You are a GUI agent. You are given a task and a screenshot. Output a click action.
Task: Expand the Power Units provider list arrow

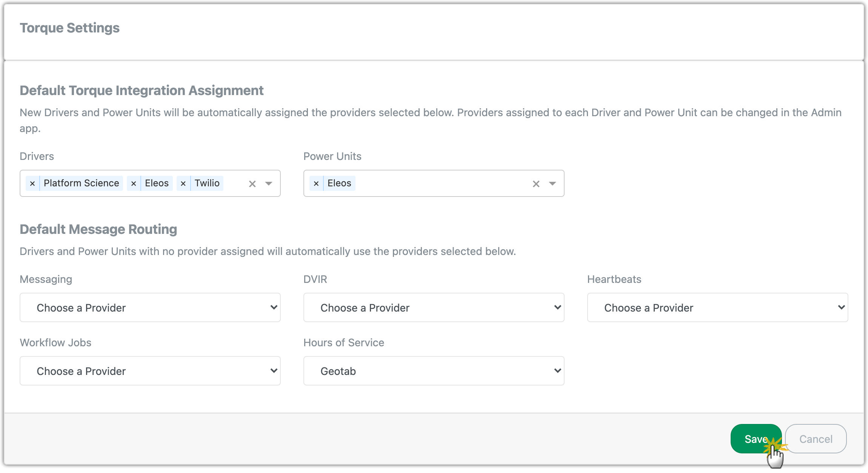pos(553,183)
